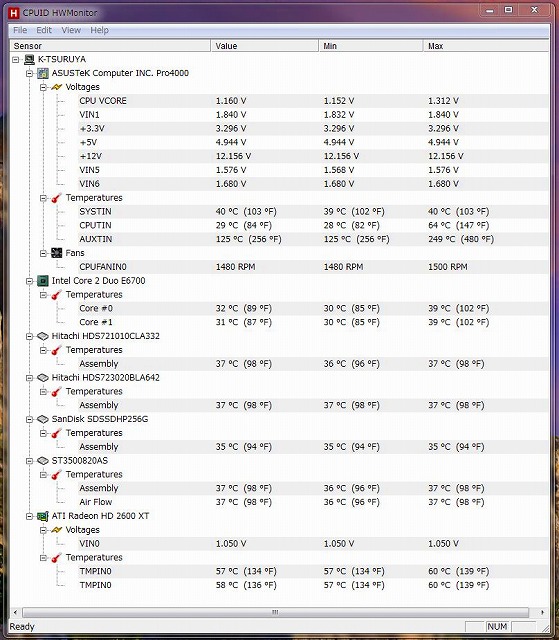Screen dimensions: 559x640
Task: Collapse the K-TSURUYA root node
Action: [x=16, y=60]
